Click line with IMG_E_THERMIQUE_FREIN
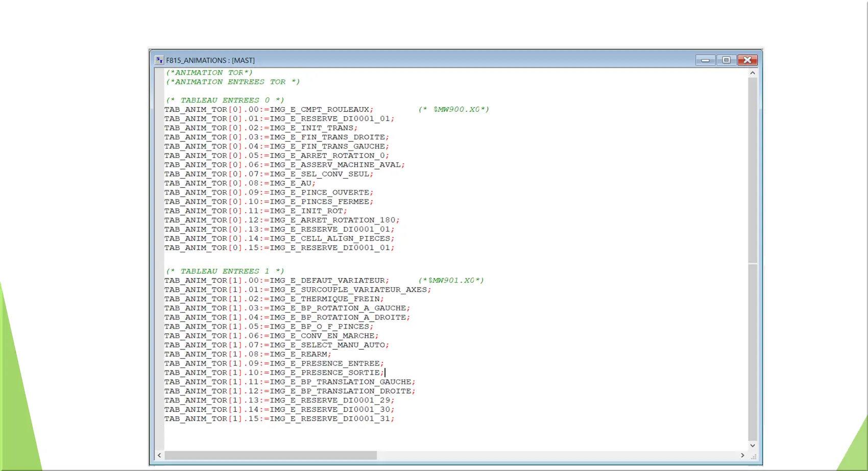The image size is (868, 471). tap(274, 299)
